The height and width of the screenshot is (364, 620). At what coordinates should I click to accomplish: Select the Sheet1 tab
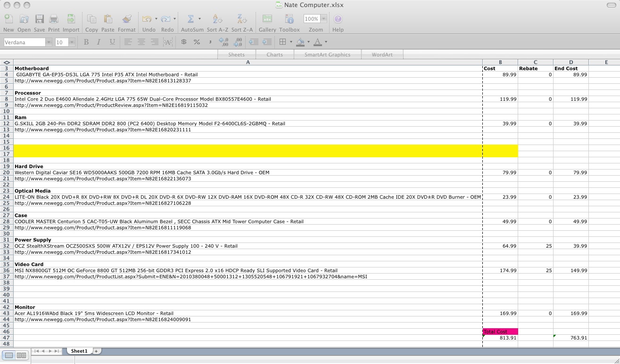pyautogui.click(x=79, y=351)
